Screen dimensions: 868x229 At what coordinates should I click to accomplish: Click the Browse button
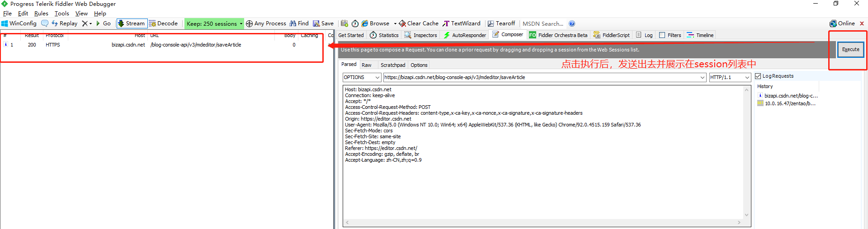click(376, 23)
